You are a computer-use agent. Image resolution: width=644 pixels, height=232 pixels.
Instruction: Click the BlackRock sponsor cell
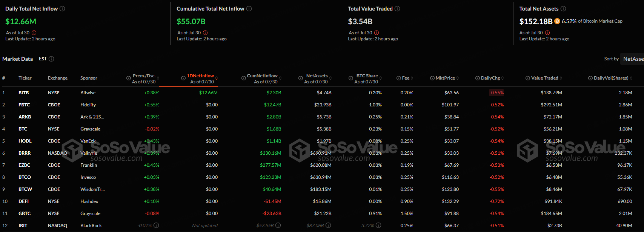[x=91, y=226]
